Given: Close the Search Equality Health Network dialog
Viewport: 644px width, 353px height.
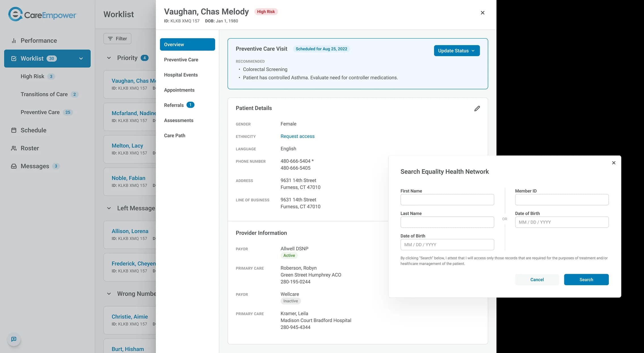Looking at the screenshot, I should click(614, 163).
